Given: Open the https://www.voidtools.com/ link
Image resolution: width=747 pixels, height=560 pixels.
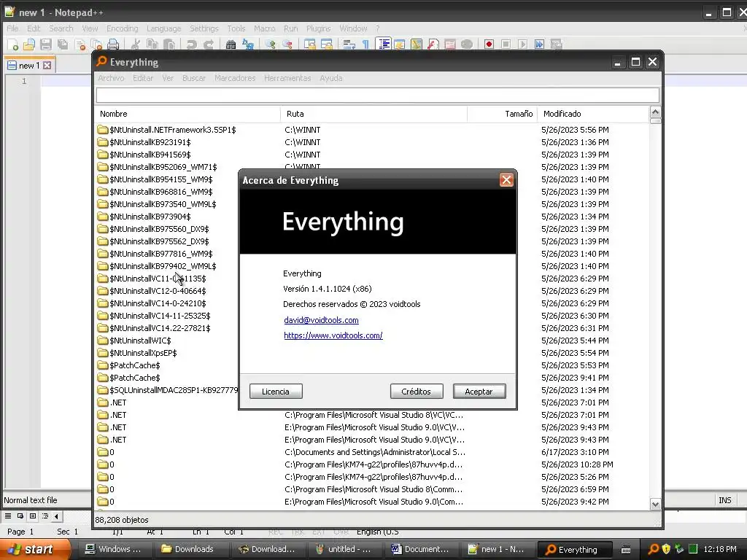Looking at the screenshot, I should (x=333, y=335).
